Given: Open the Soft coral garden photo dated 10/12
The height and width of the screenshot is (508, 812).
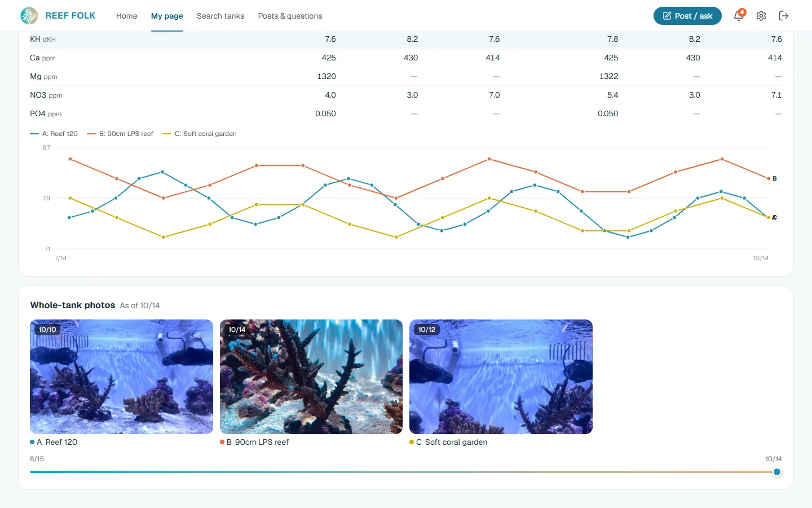Looking at the screenshot, I should (x=501, y=376).
